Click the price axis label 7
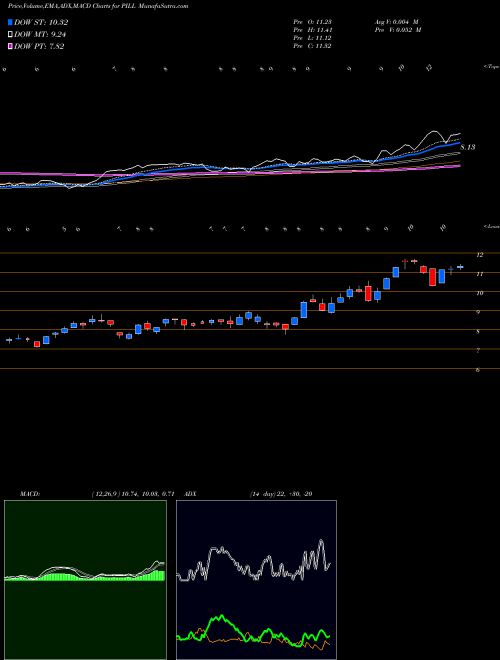The height and width of the screenshot is (660, 500). click(478, 351)
